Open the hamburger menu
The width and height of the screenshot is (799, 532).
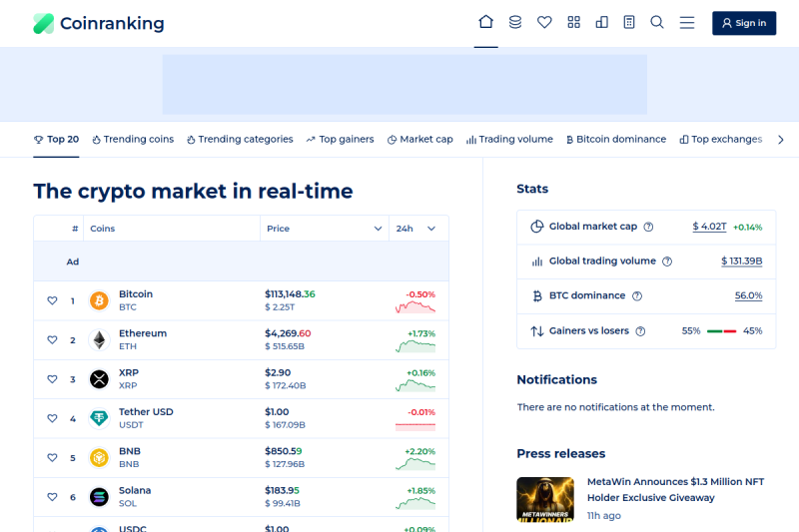coord(687,23)
